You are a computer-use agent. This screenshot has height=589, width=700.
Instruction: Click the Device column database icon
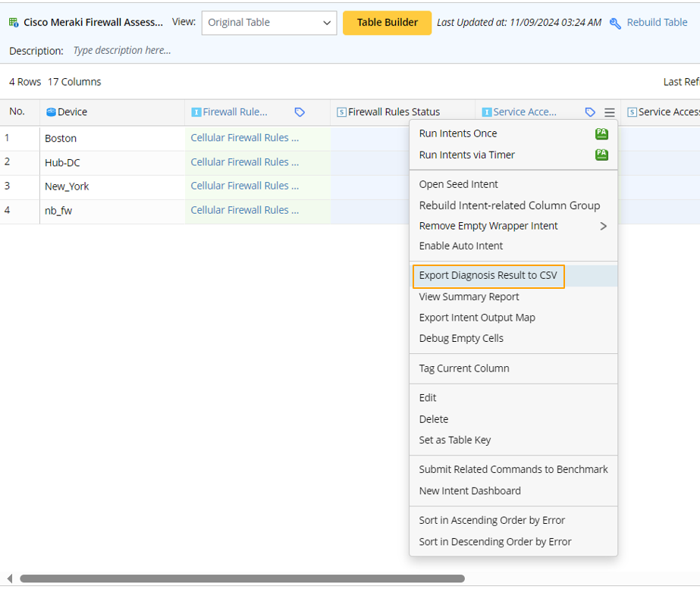(51, 112)
